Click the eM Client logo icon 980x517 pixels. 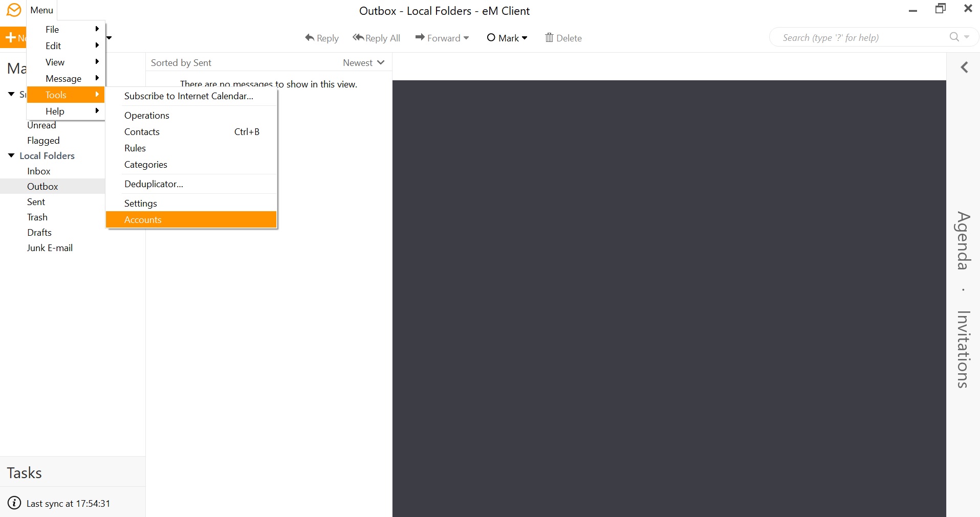(x=14, y=10)
